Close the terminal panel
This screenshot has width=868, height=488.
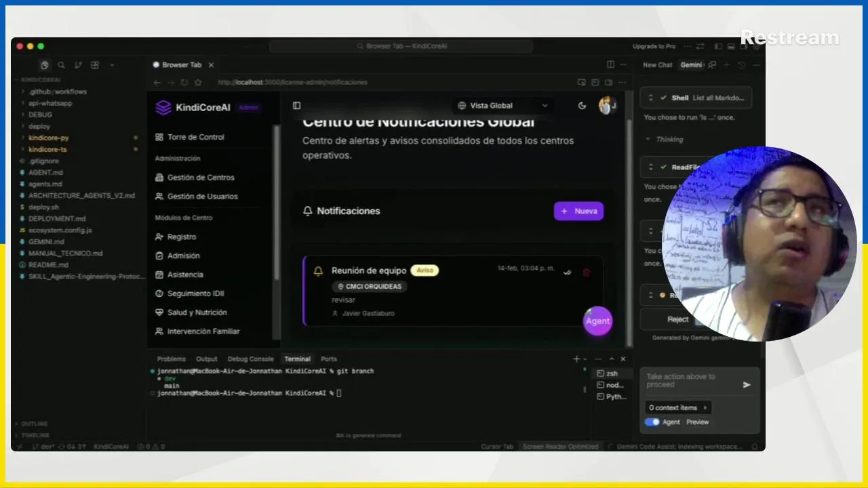click(623, 359)
